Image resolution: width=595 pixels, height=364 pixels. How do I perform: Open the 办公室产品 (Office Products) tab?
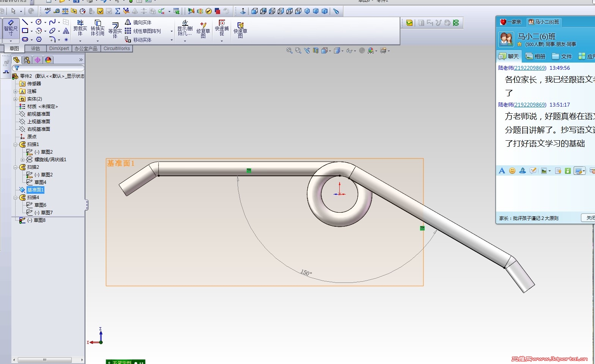coord(86,49)
